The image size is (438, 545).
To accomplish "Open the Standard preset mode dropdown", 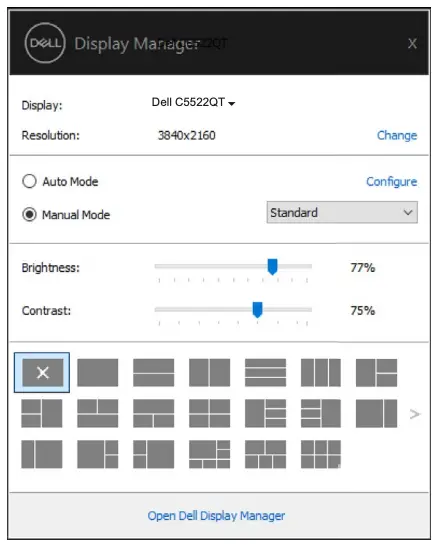I will click(x=342, y=212).
